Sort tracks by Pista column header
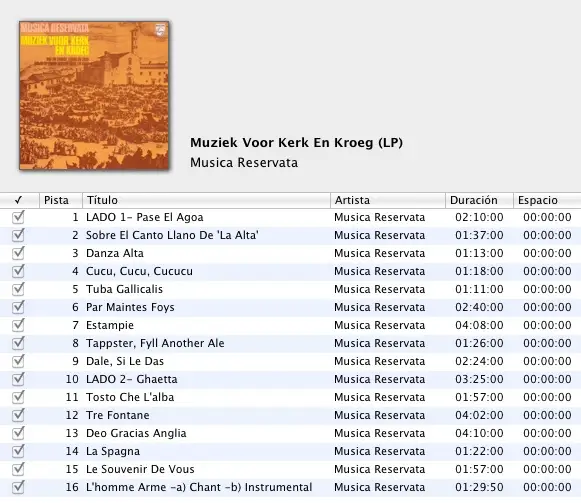Image resolution: width=581 pixels, height=503 pixels. (61, 200)
